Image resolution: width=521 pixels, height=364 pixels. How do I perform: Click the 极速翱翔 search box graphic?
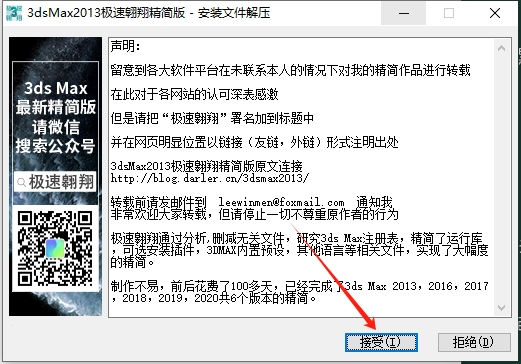click(x=55, y=182)
